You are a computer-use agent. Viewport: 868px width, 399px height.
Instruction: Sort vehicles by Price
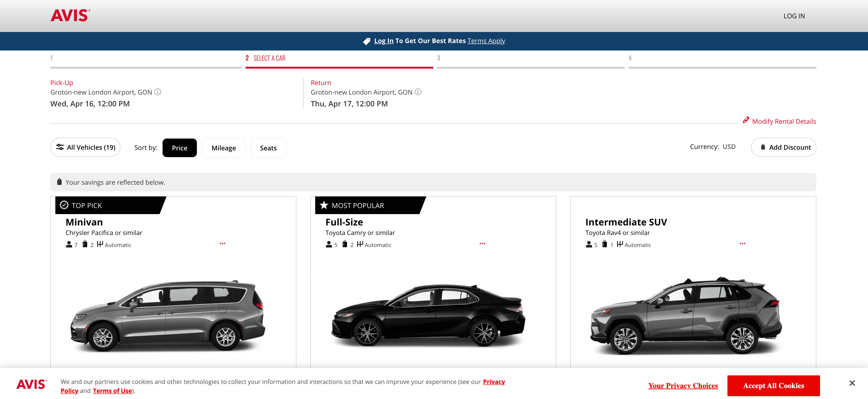(x=179, y=148)
